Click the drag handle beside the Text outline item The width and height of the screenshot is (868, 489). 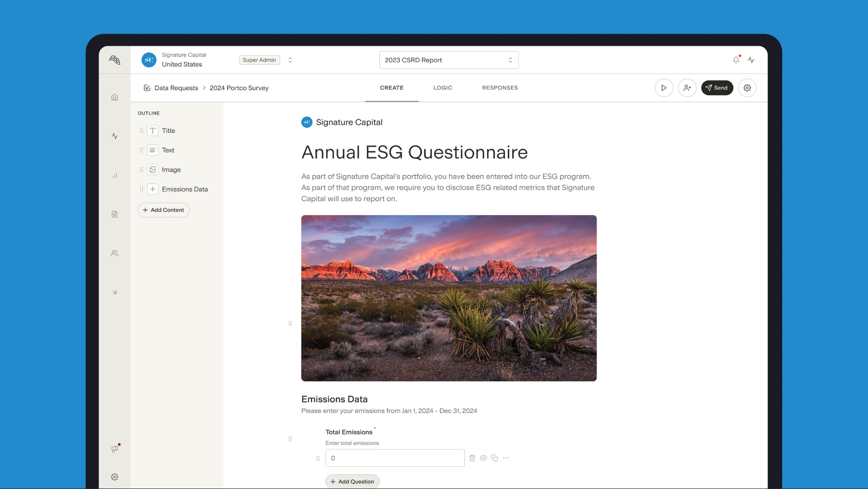[142, 150]
